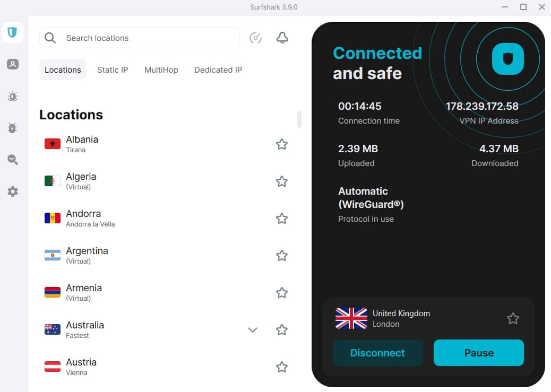Open the Search magnifier sidebar icon

13,160
